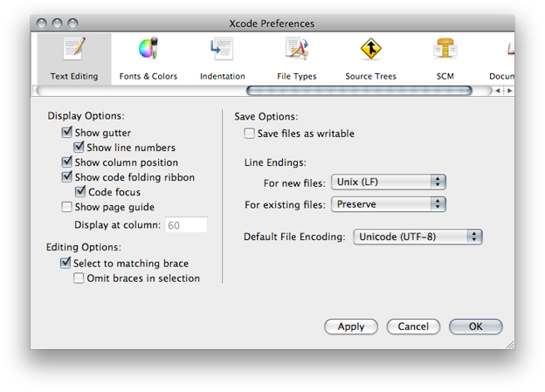Open the Text Editing preferences pane icon

pos(74,49)
